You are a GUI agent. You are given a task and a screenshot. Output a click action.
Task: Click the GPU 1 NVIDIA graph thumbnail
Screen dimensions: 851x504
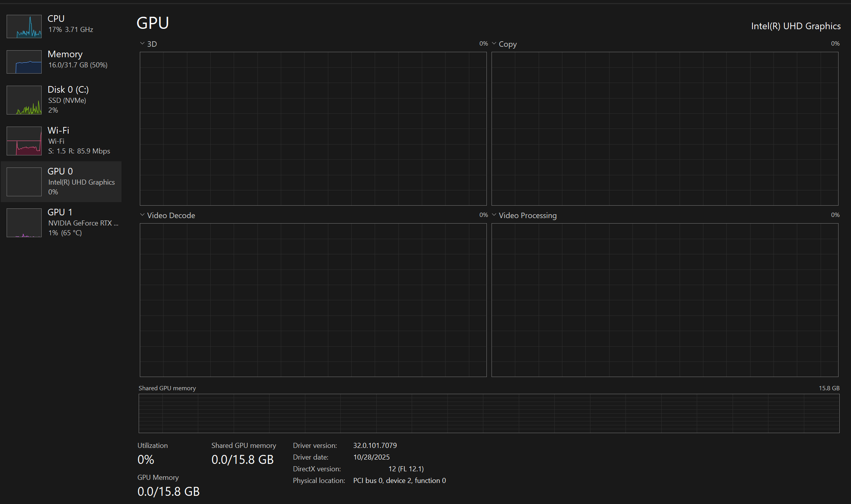[24, 223]
